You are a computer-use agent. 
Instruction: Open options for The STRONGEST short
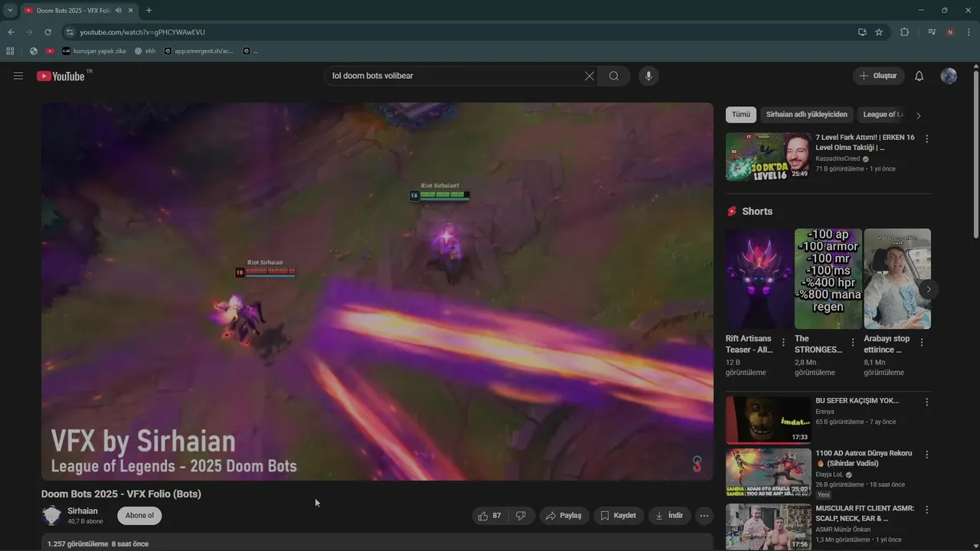click(853, 343)
